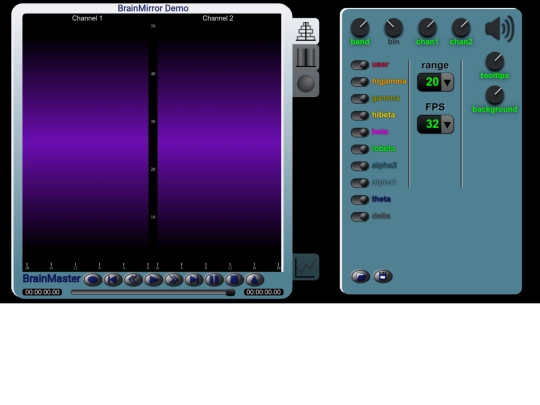
Task: Open the FPS dropdown arrow
Action: coord(447,124)
